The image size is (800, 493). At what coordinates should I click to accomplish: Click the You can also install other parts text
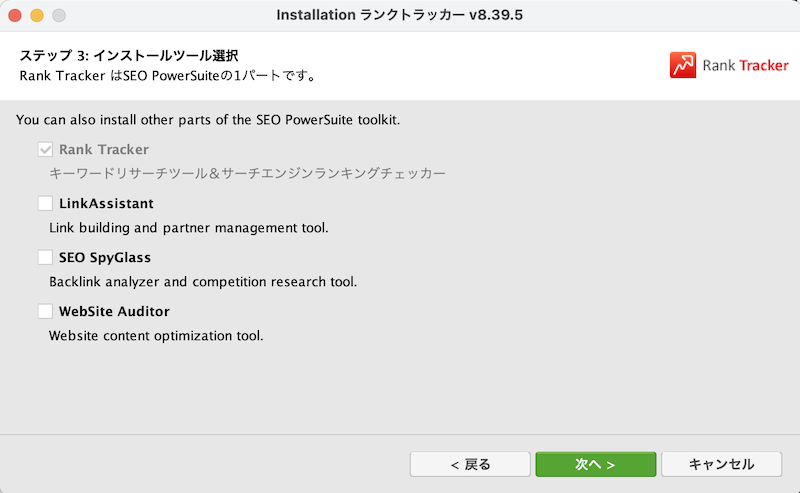tap(208, 120)
